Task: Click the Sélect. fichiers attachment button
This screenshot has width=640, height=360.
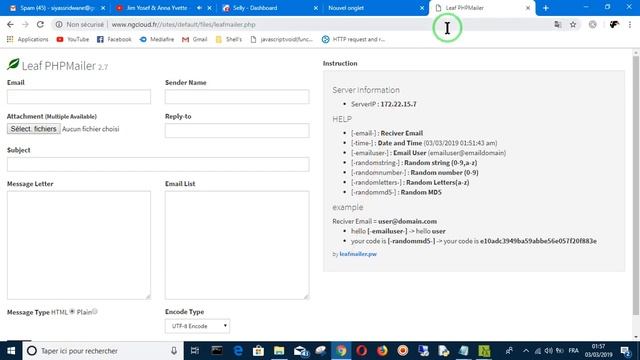Action: tap(33, 129)
